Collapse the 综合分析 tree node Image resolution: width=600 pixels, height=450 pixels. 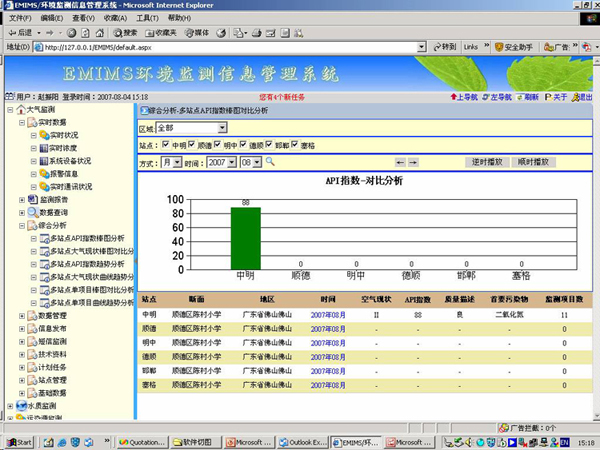point(22,226)
